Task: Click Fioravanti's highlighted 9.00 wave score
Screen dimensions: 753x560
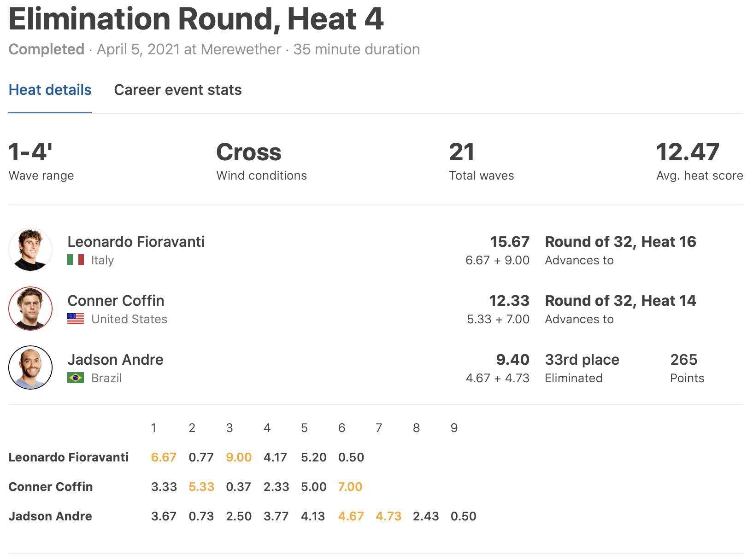Action: [x=239, y=457]
